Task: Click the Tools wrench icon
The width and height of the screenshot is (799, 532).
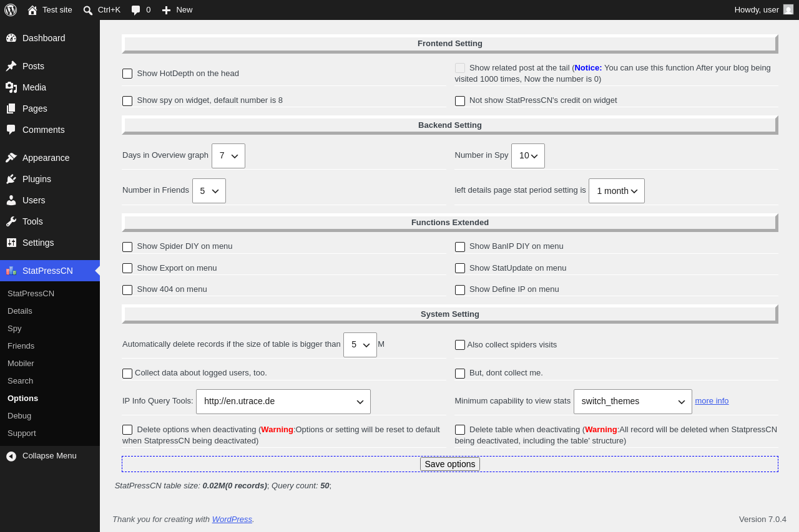Action: point(11,221)
